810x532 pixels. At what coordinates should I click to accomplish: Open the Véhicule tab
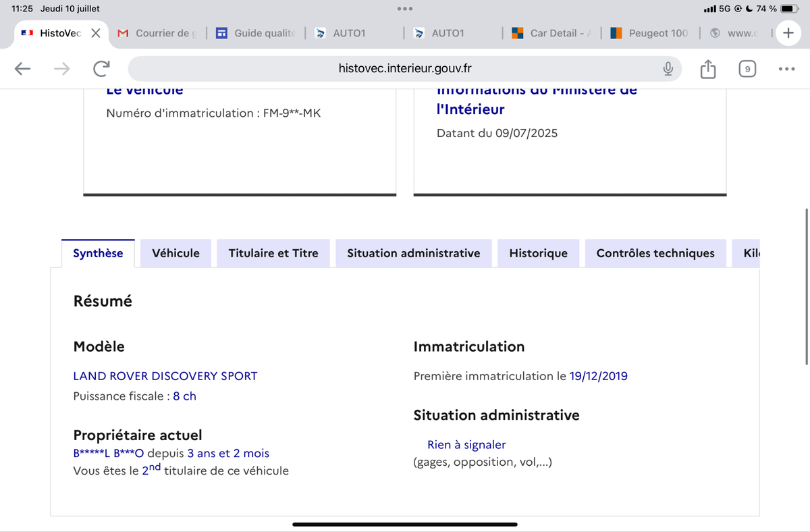pyautogui.click(x=175, y=253)
